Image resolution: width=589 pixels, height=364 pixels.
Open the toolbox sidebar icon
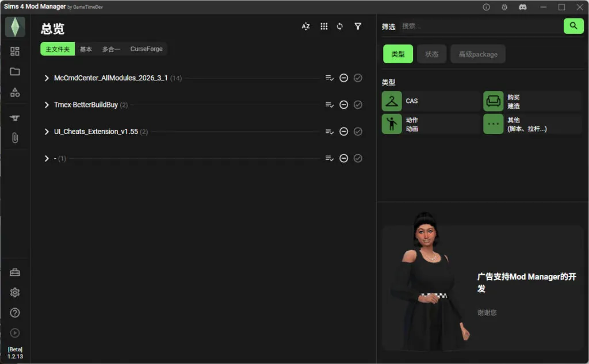15,273
